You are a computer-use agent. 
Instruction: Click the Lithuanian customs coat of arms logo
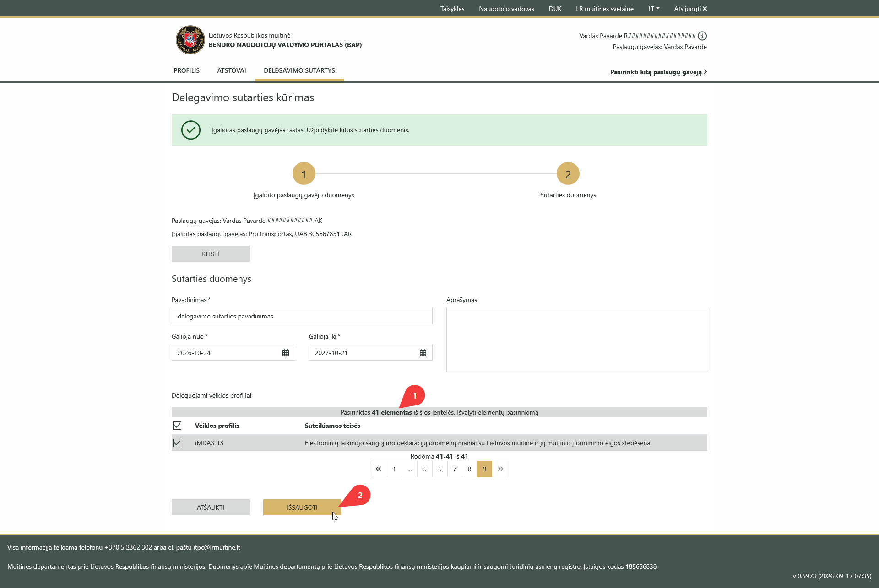pyautogui.click(x=190, y=40)
